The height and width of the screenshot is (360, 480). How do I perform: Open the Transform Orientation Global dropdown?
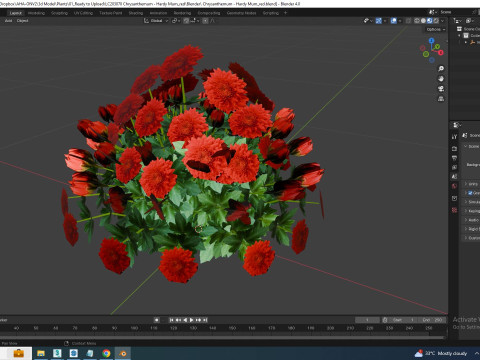156,21
